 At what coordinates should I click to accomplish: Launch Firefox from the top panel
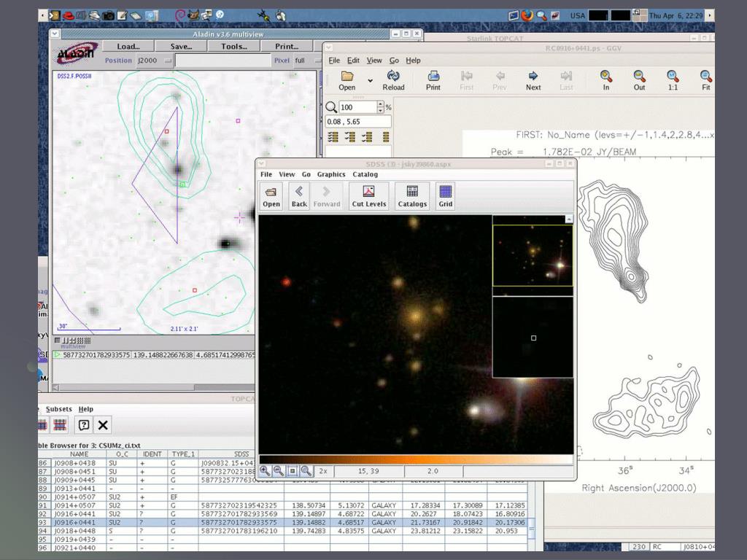527,15
